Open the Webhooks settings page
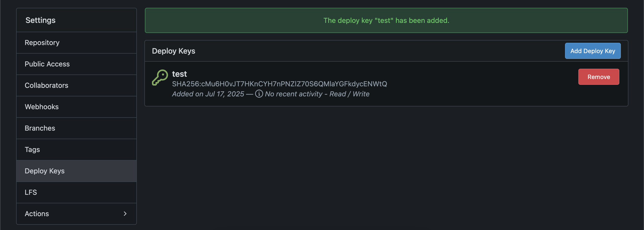644x230 pixels. coord(42,107)
